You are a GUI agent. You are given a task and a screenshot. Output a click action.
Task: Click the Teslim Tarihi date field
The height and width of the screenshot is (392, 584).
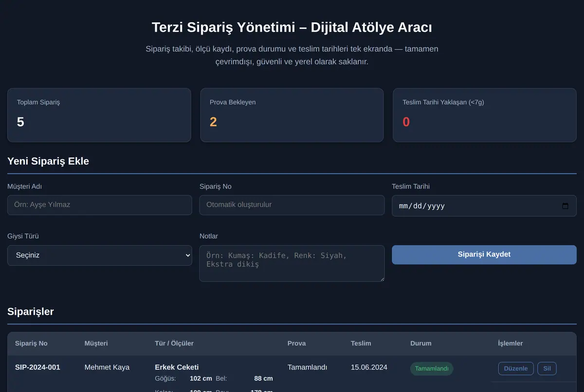484,206
